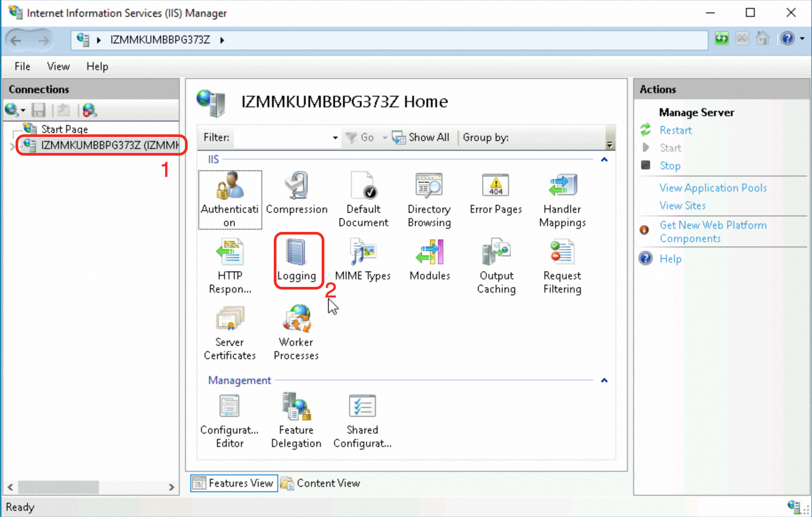Click Get New Web Platform Components link
Image resolution: width=812 pixels, height=517 pixels.
(x=713, y=231)
